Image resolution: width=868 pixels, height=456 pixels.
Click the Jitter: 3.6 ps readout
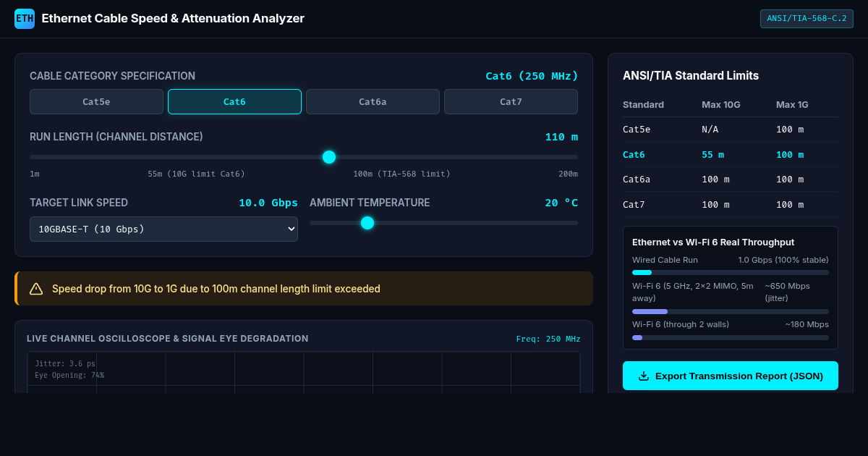65,363
